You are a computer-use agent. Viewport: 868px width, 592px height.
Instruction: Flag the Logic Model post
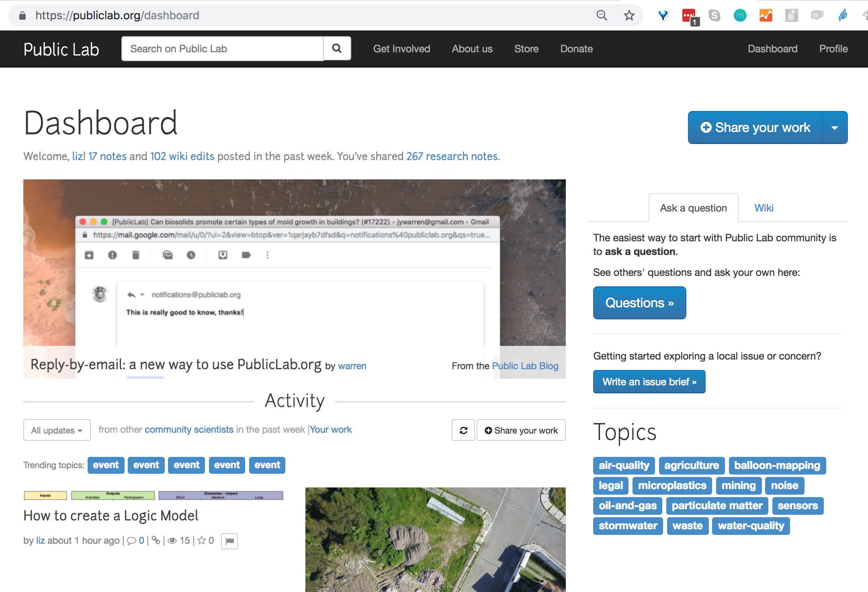tap(229, 541)
